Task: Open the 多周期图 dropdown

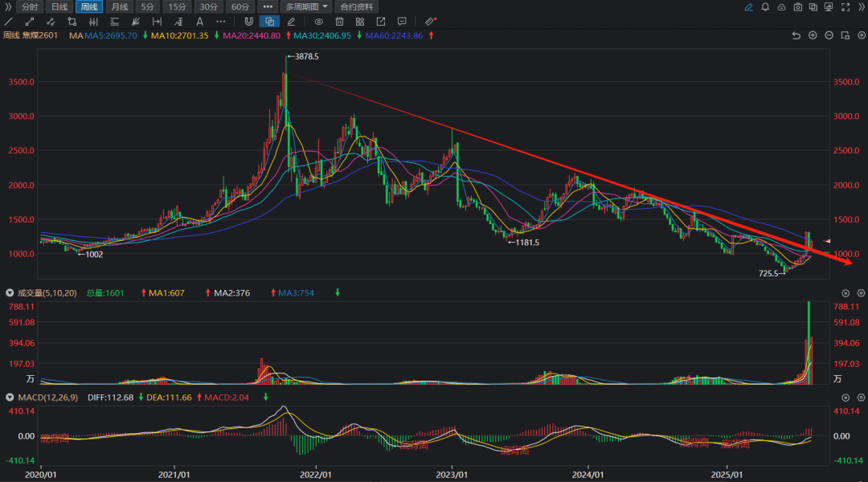Action: [306, 6]
